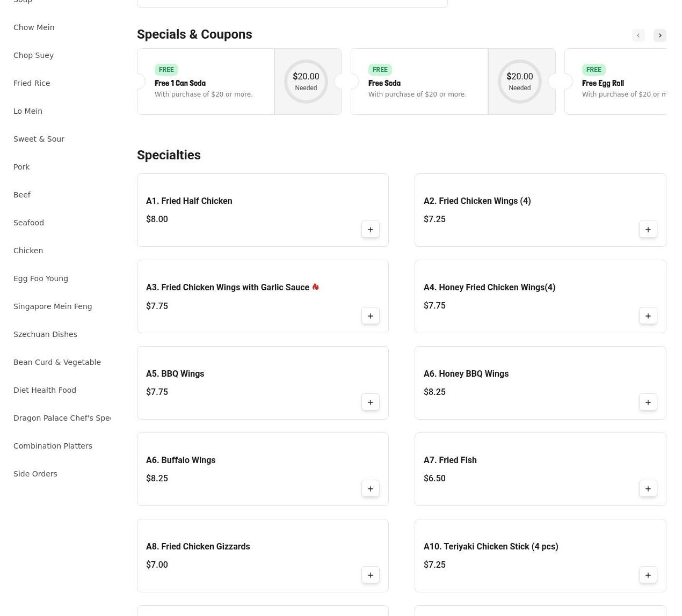Add A10. Teriyaki Chicken Stick to cart

coord(648,575)
